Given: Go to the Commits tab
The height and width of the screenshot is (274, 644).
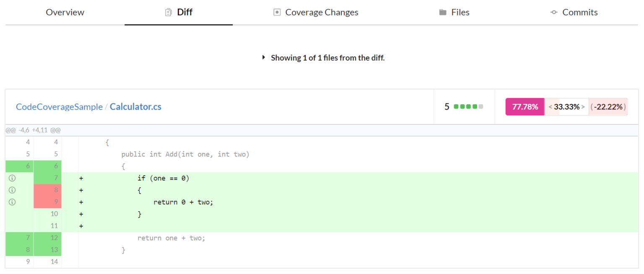Looking at the screenshot, I should 580,13.
